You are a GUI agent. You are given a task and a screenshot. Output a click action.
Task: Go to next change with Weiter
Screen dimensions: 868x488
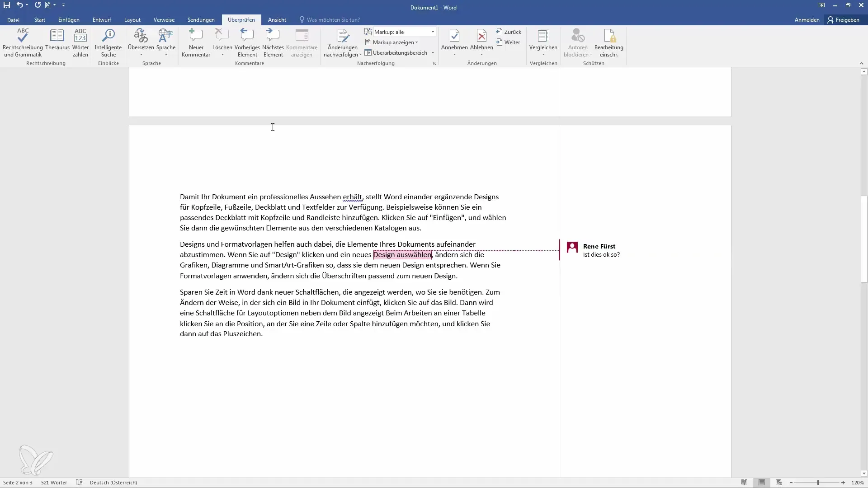[508, 42]
